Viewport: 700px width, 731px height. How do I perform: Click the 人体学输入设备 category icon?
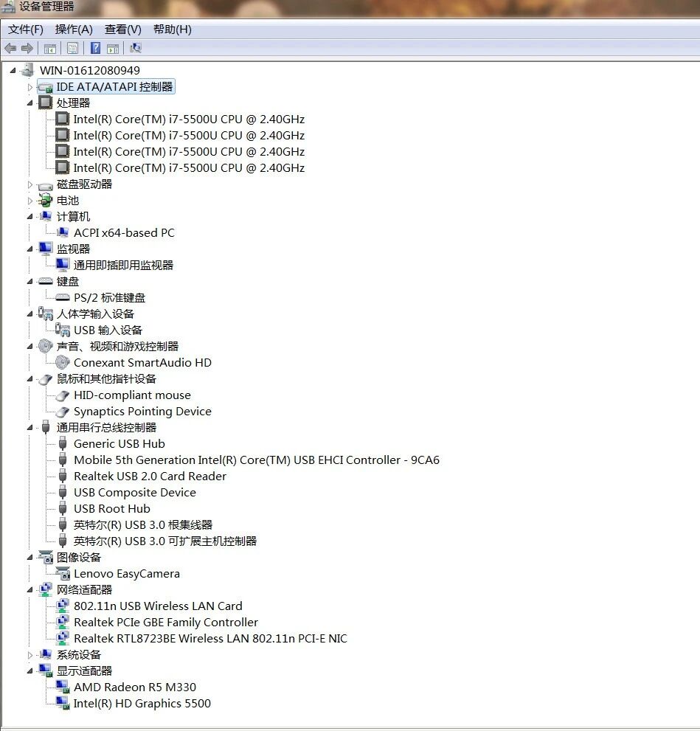(45, 313)
